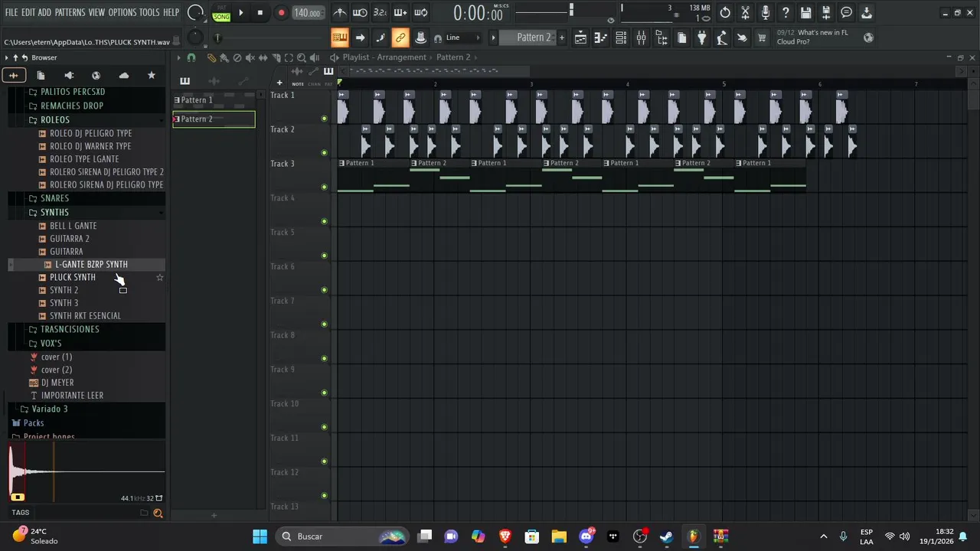
Task: Select the Mute tool in the playlist
Action: [x=250, y=57]
